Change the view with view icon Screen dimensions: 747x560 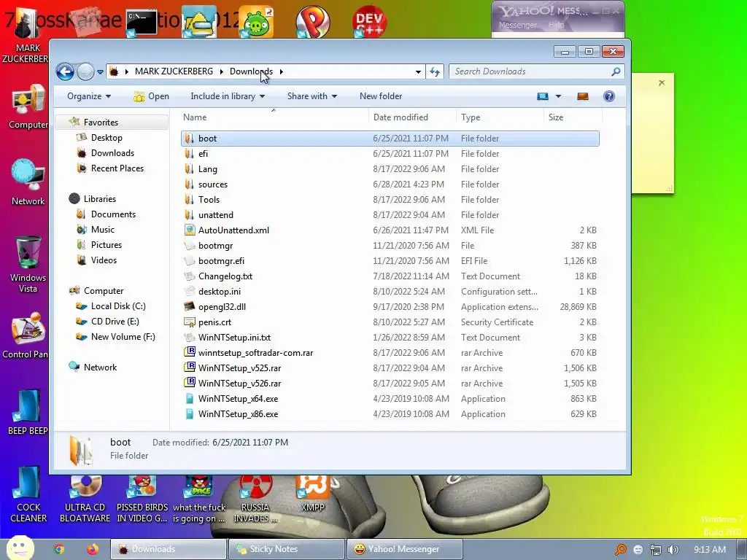point(543,96)
